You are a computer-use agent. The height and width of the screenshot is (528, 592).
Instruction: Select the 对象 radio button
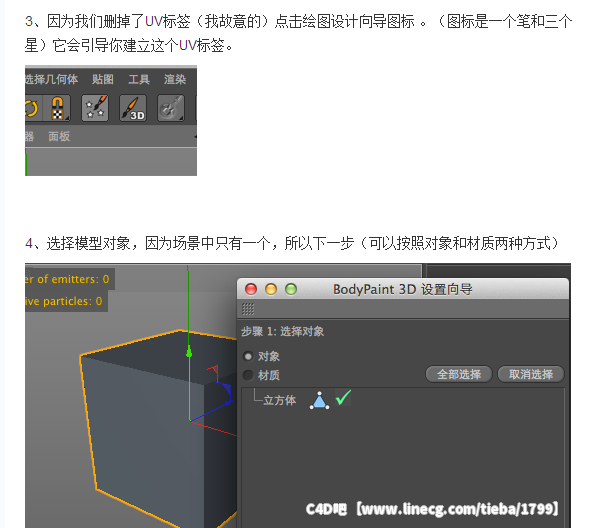(x=248, y=356)
